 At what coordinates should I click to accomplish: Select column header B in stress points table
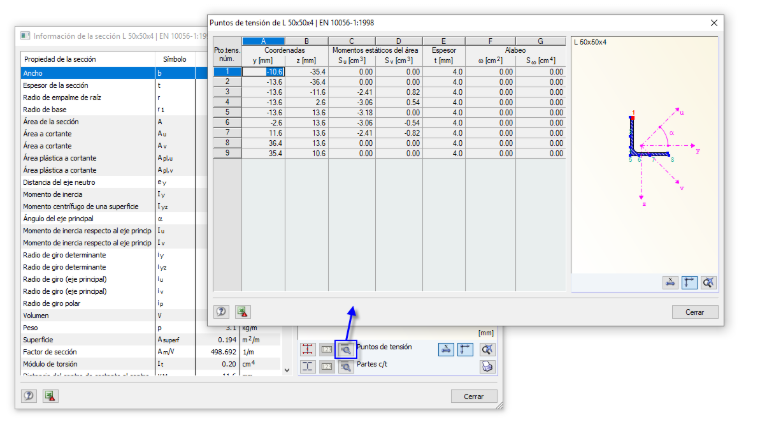tap(306, 41)
